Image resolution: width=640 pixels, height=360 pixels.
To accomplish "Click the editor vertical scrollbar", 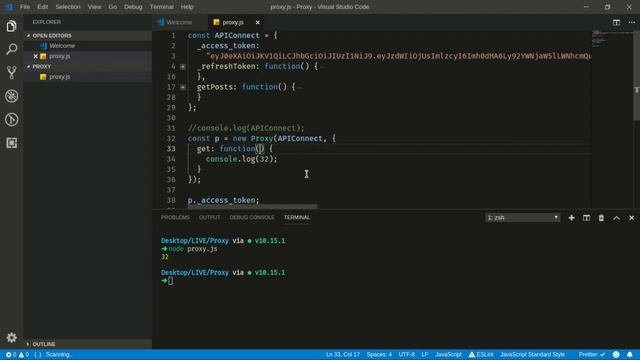I will pos(636,76).
